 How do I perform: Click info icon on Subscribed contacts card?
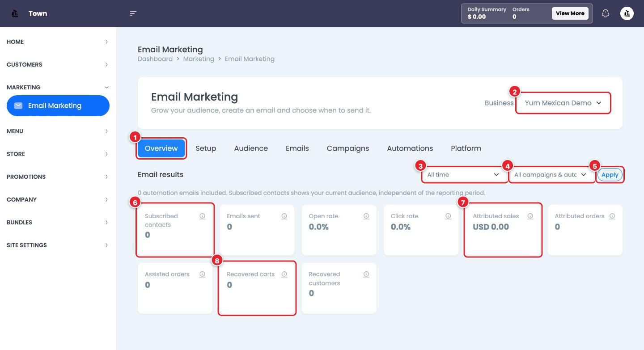(x=202, y=216)
